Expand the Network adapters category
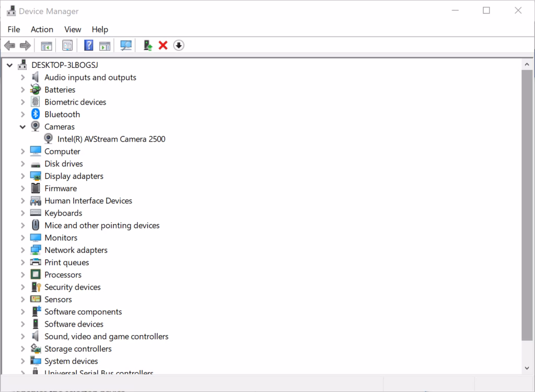The height and width of the screenshot is (392, 535). point(22,250)
